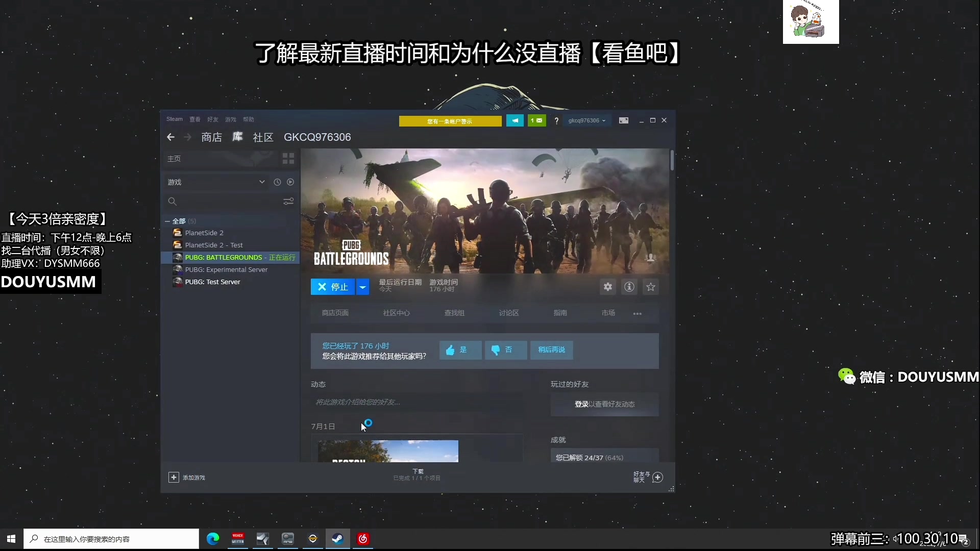Open more links ellipsis in PUBG bar
980x551 pixels.
[x=638, y=313]
